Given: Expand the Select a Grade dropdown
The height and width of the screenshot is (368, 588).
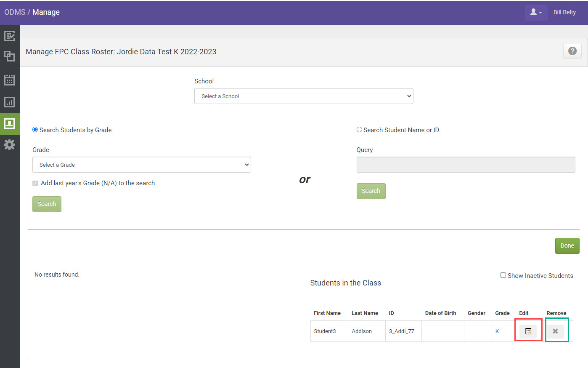Looking at the screenshot, I should coord(141,165).
